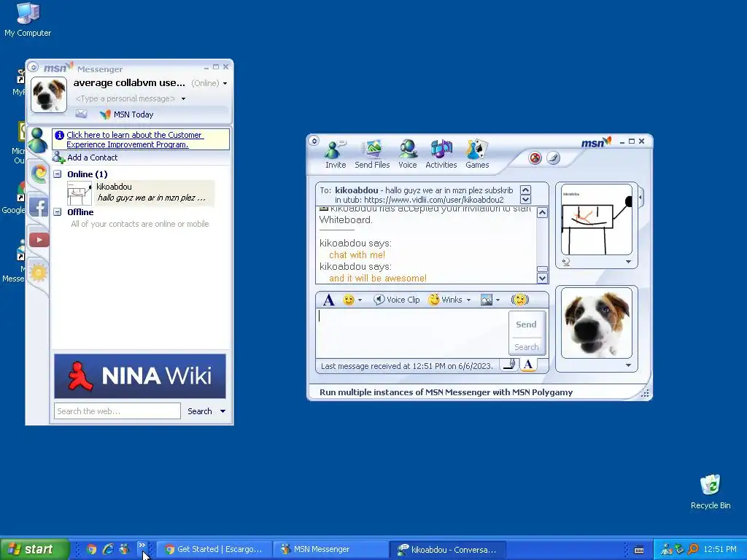
Task: Open dropdown below kikoabdou's display picture
Action: (628, 262)
